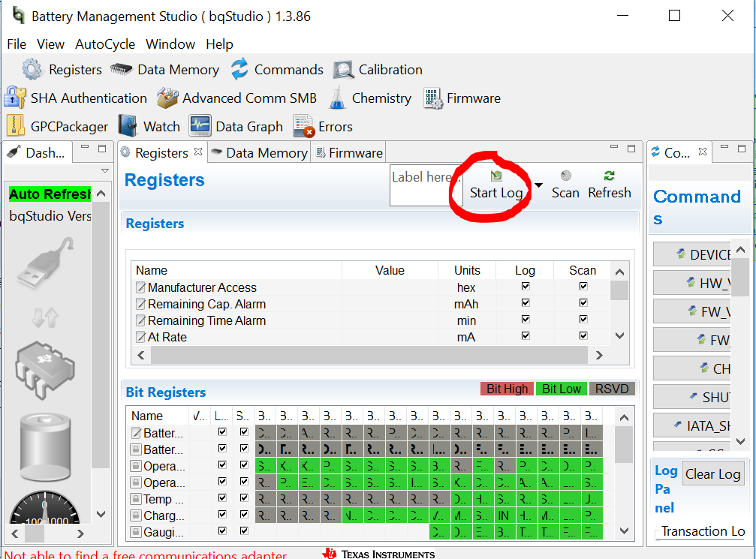Viewport: 756px width, 559px height.
Task: Open the Help menu
Action: pos(219,44)
